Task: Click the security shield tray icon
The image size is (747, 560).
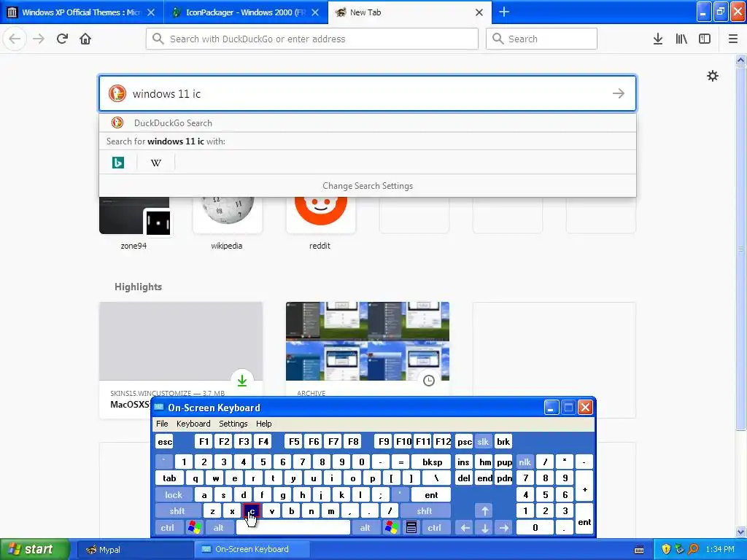Action: pos(665,549)
